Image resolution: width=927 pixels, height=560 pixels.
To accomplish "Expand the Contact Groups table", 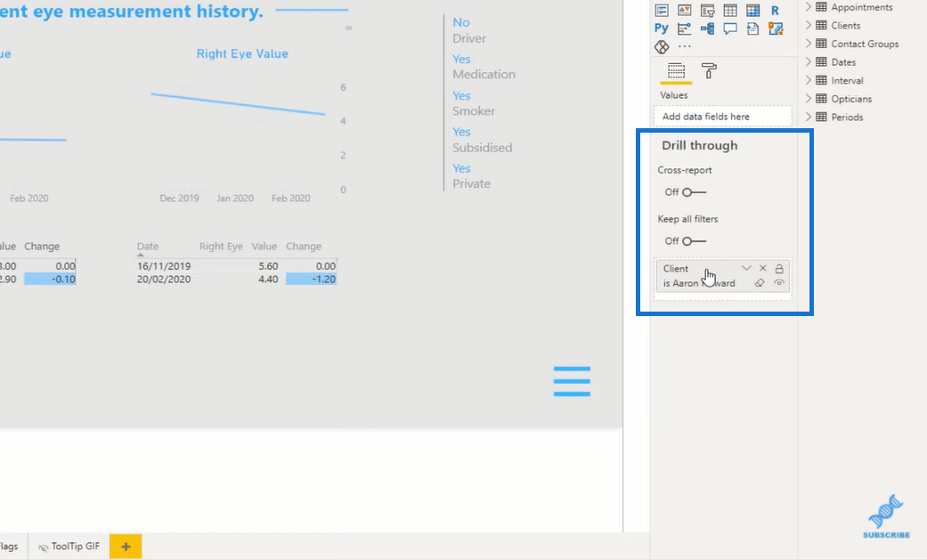I will (x=809, y=44).
